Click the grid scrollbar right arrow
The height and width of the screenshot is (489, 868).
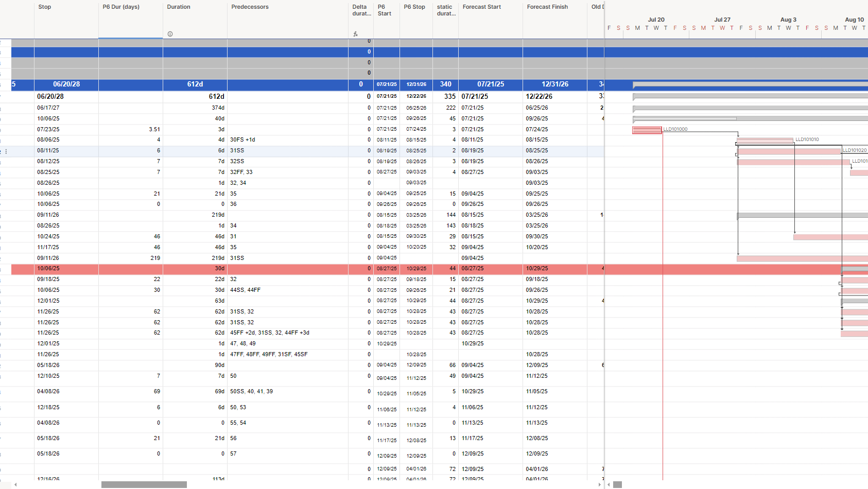[x=599, y=484]
